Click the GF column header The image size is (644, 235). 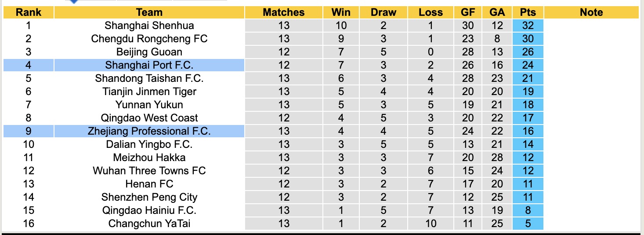(468, 12)
